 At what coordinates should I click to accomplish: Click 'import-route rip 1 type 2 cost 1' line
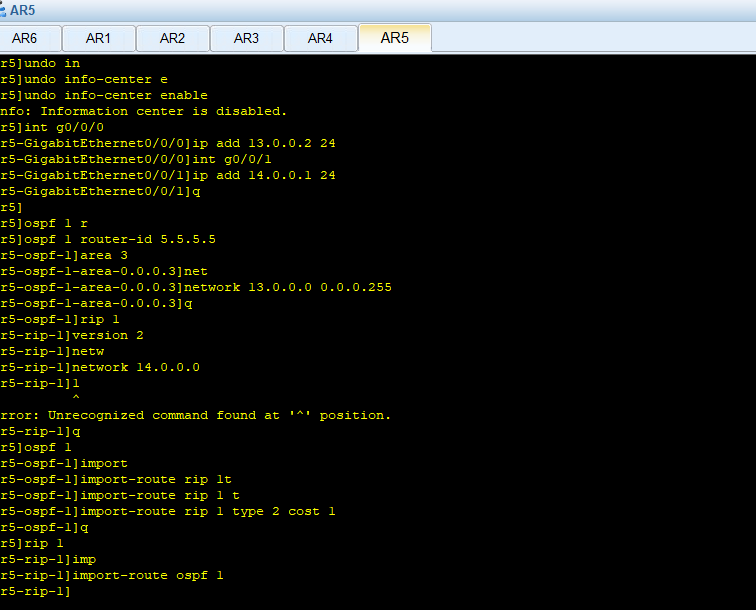pos(168,511)
